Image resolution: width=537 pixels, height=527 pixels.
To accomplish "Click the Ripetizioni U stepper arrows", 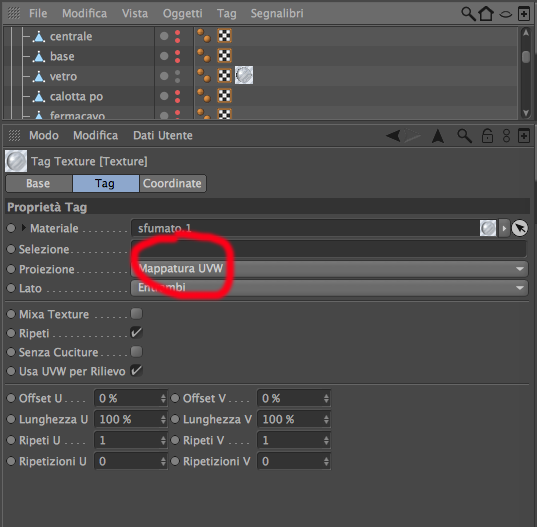I will (x=163, y=462).
